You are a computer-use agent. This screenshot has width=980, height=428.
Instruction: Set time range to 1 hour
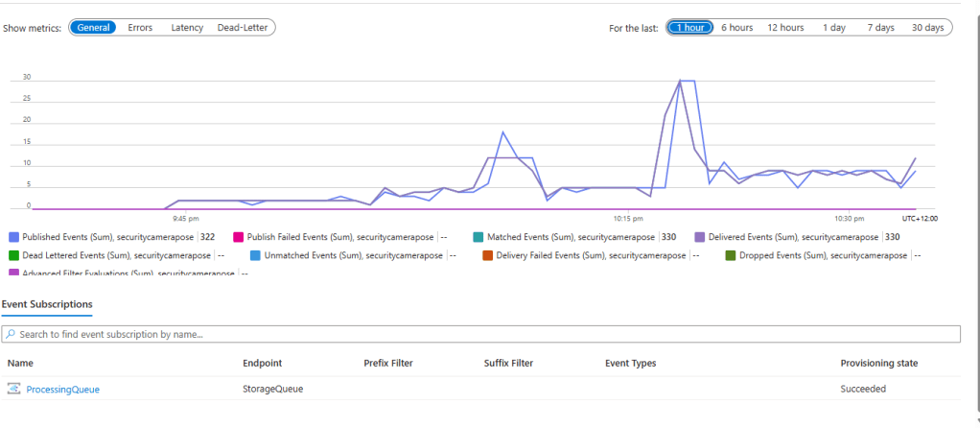[689, 28]
